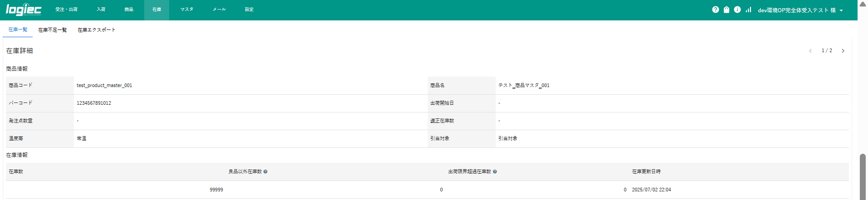Open the 設定 menu
Image resolution: width=868 pixels, height=200 pixels.
249,10
